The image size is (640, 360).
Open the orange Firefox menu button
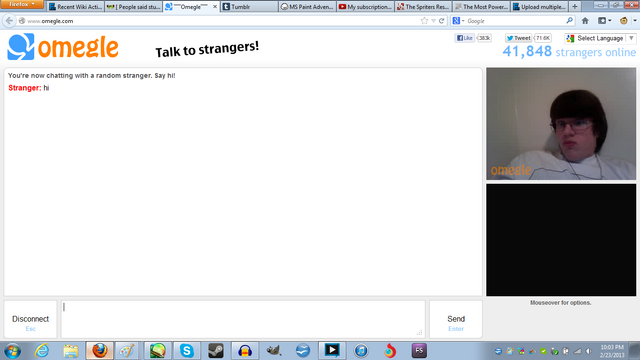22,4
